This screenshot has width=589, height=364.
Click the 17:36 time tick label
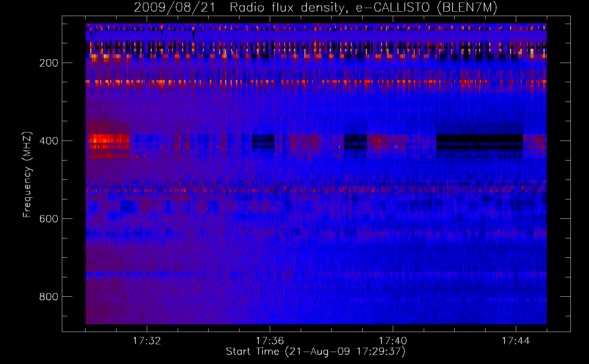click(270, 341)
